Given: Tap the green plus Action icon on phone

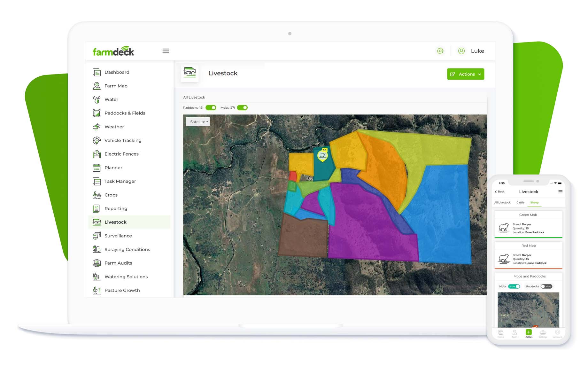Looking at the screenshot, I should coord(529,332).
